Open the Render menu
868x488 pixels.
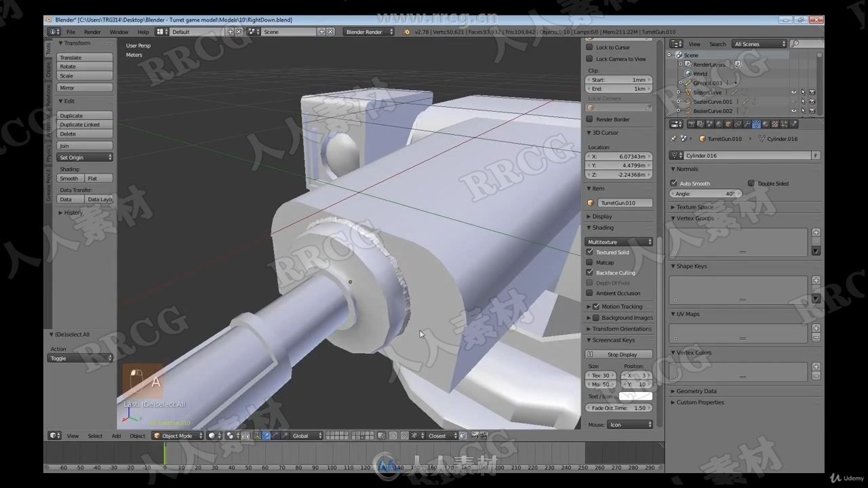tap(92, 32)
